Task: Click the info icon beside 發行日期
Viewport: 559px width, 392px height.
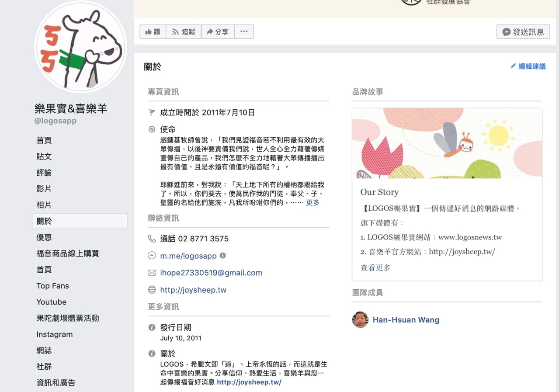Action: tap(152, 327)
